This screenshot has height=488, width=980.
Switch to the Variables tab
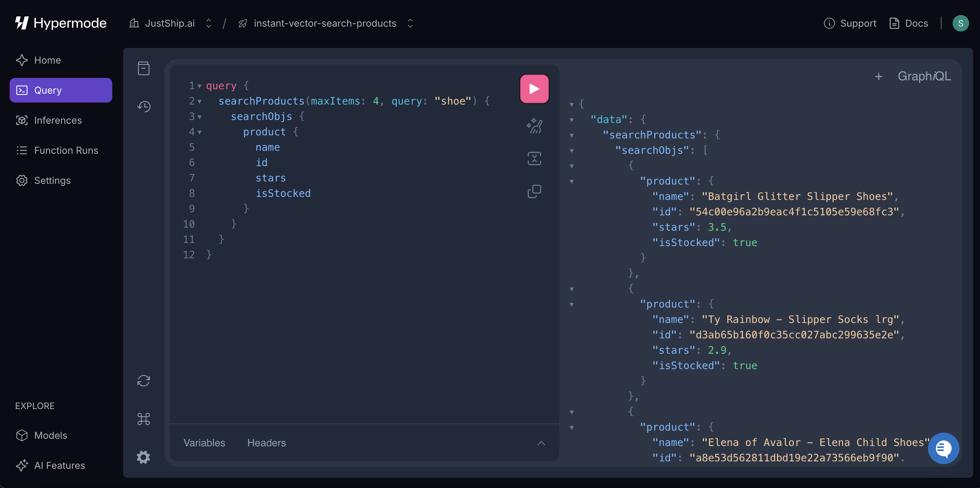point(204,443)
